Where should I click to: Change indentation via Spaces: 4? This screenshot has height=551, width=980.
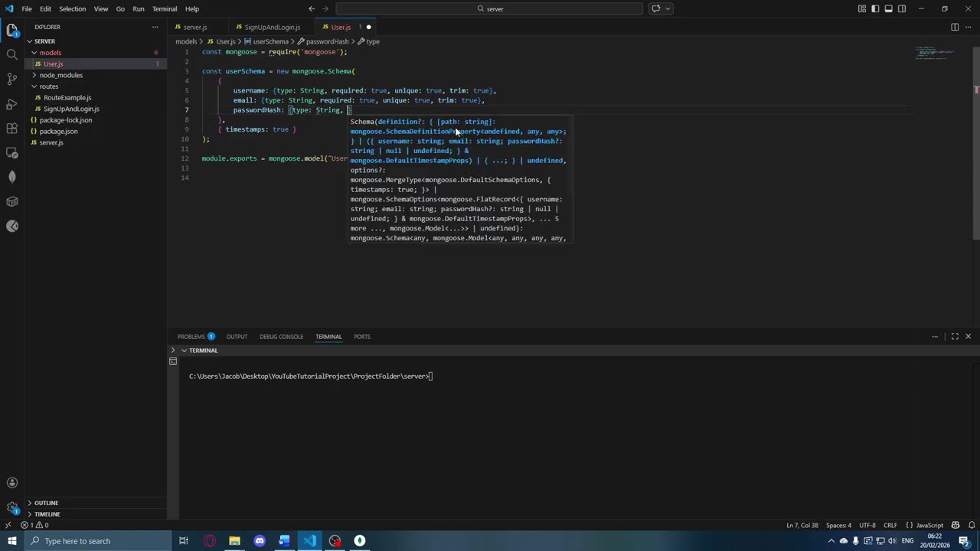[x=838, y=525]
